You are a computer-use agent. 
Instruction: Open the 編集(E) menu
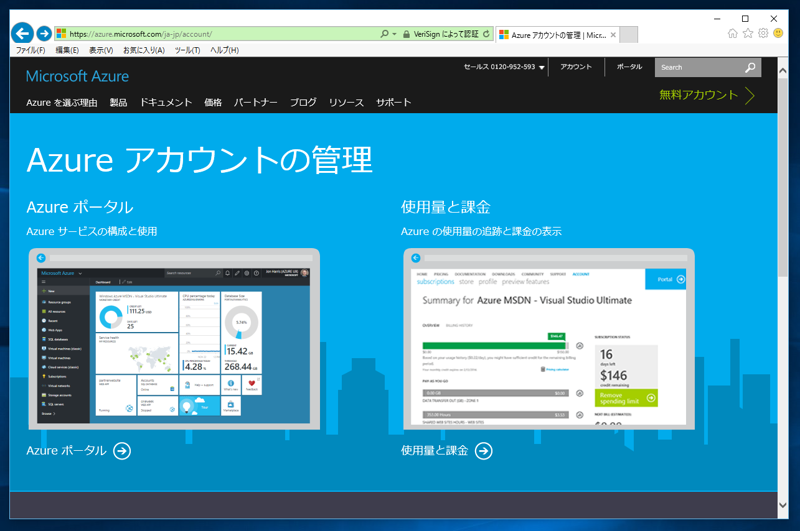point(67,50)
